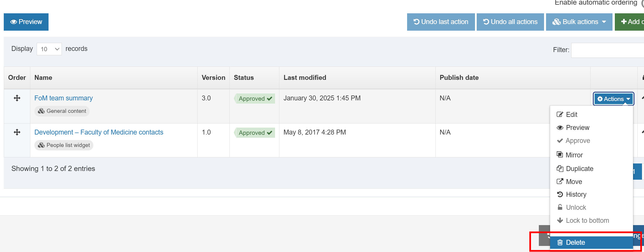
Task: Choose Move in the actions menu
Action: (574, 182)
